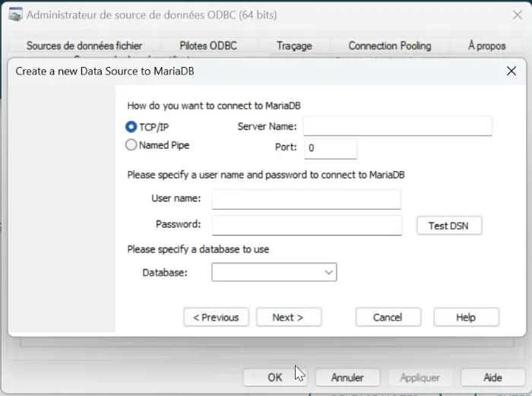This screenshot has height=396, width=532.
Task: Close the Create a new Data Source dialog
Action: [511, 71]
